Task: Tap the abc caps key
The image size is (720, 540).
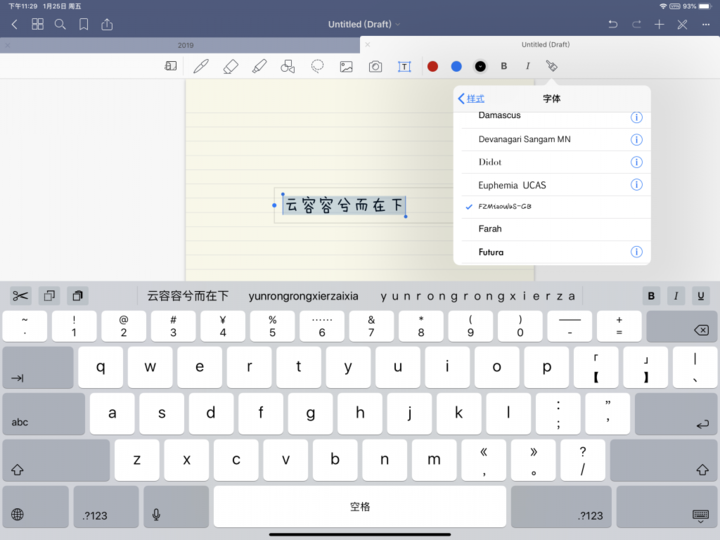Action: (44, 414)
